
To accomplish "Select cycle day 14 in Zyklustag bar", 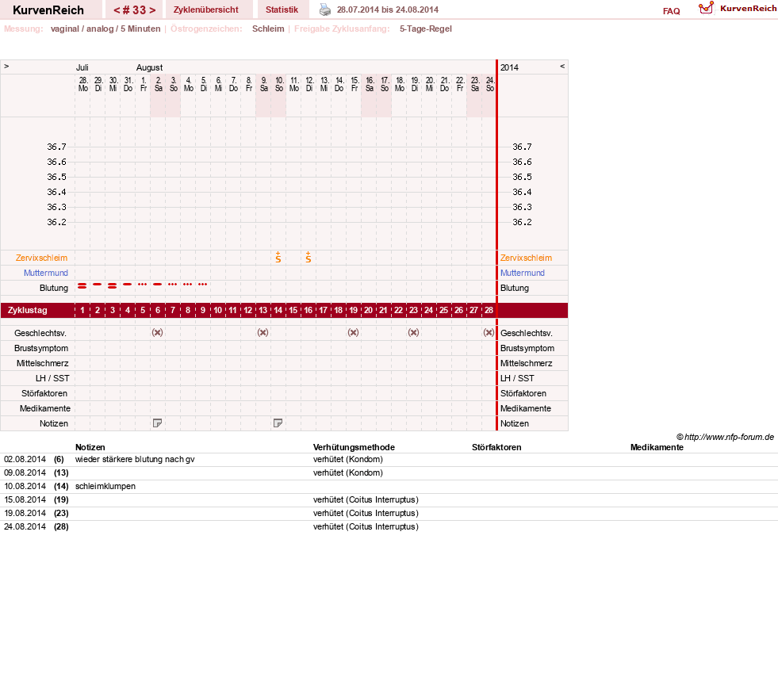I will [x=278, y=310].
